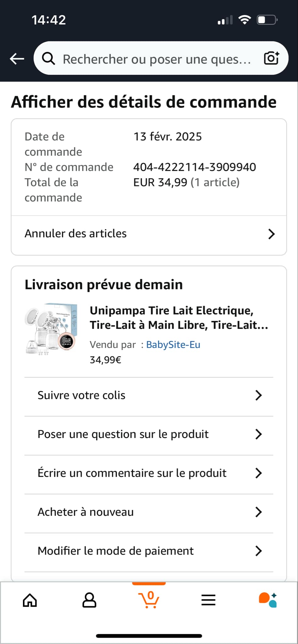Open Modifier le mode de paiement
This screenshot has height=644, width=298.
pyautogui.click(x=115, y=551)
